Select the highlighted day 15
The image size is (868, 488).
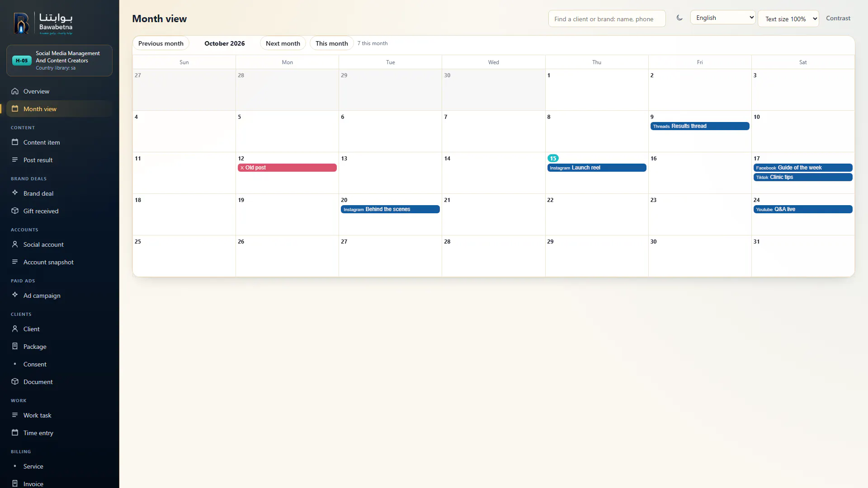(553, 158)
